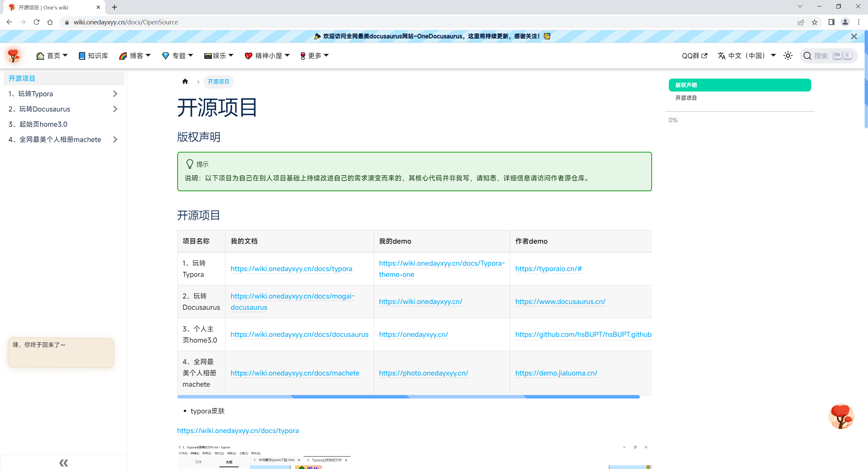
Task: Click the 哇，你终于回来了 message bubble
Action: click(61, 353)
